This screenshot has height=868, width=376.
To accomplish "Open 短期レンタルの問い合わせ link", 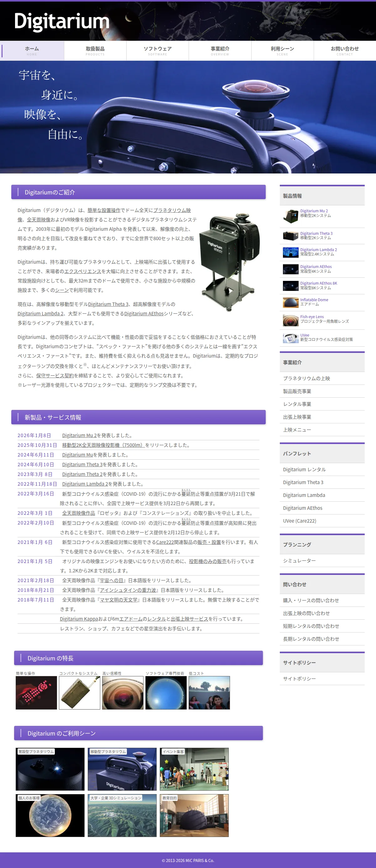I will tap(322, 626).
